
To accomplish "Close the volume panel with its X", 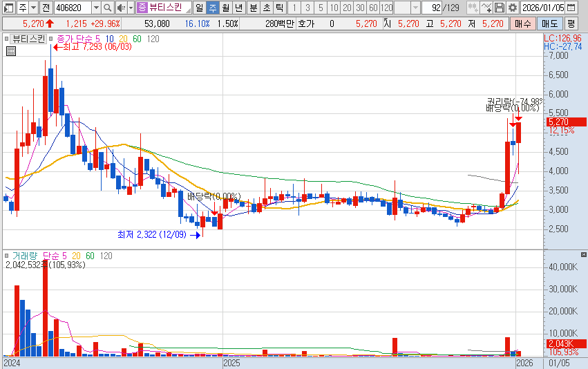I will 583,254.
